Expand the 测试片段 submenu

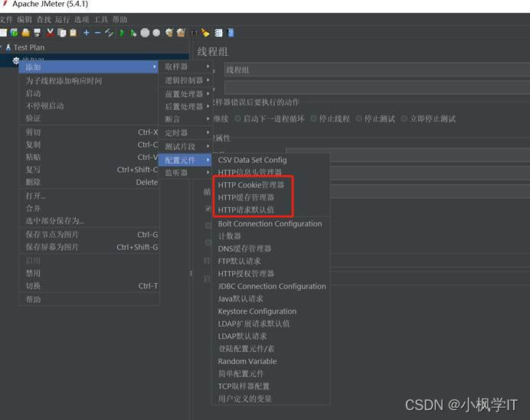(187, 147)
